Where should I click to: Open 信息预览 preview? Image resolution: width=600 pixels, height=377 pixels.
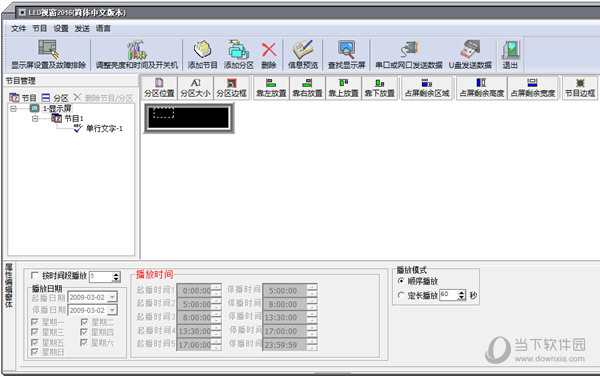303,54
